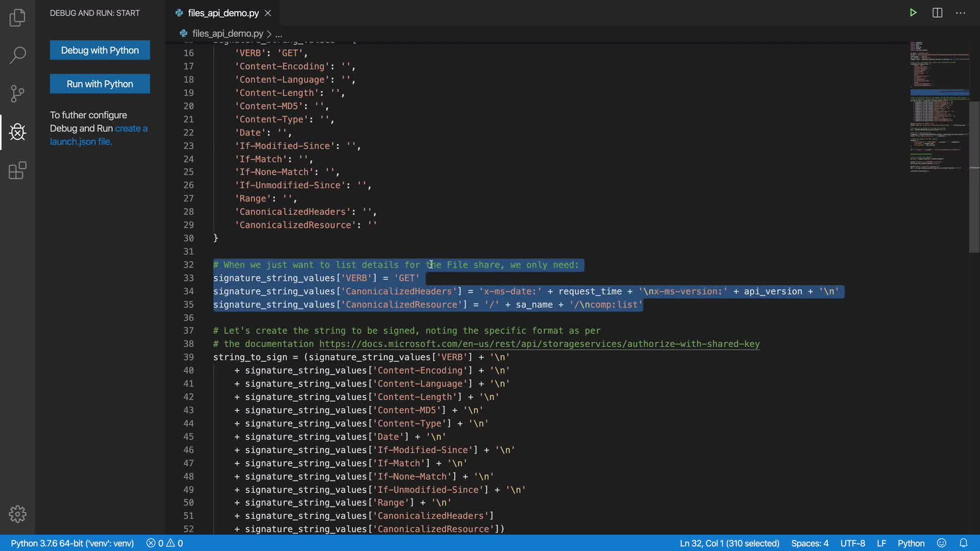This screenshot has width=980, height=551.
Task: Open the Source Control view
Action: [17, 93]
